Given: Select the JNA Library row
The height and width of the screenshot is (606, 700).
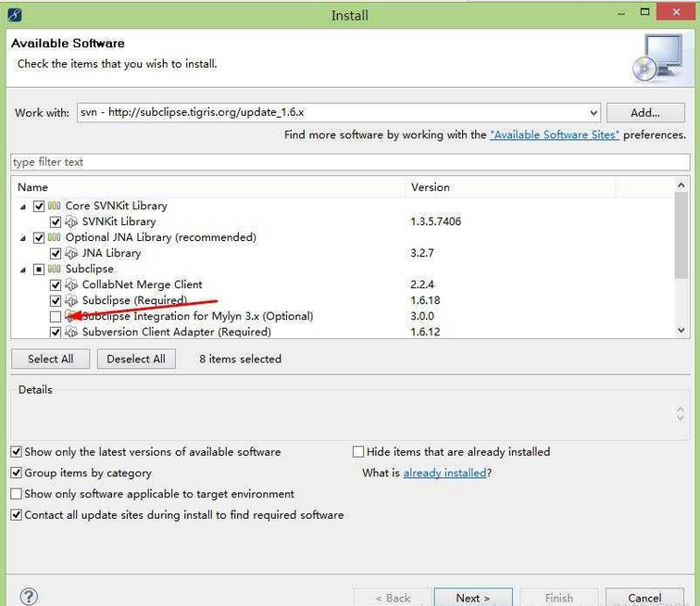Looking at the screenshot, I should coord(343,253).
